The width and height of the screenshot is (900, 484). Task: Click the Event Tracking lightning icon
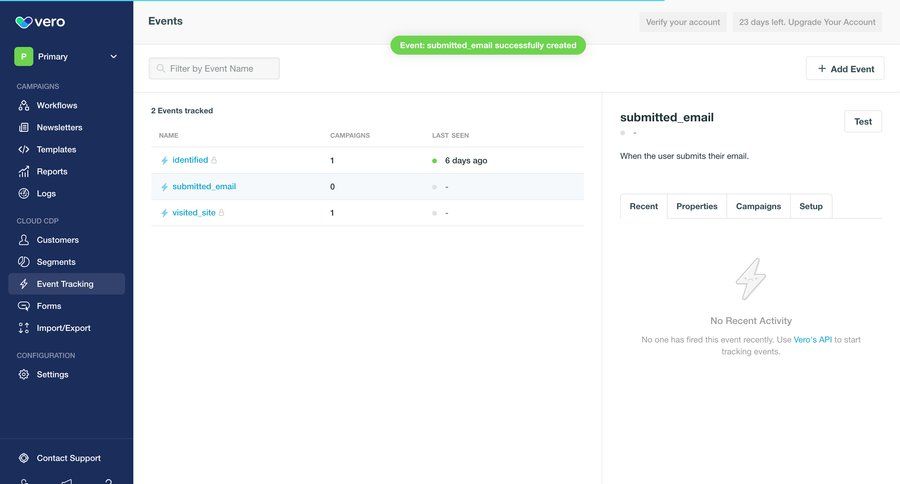pos(24,284)
